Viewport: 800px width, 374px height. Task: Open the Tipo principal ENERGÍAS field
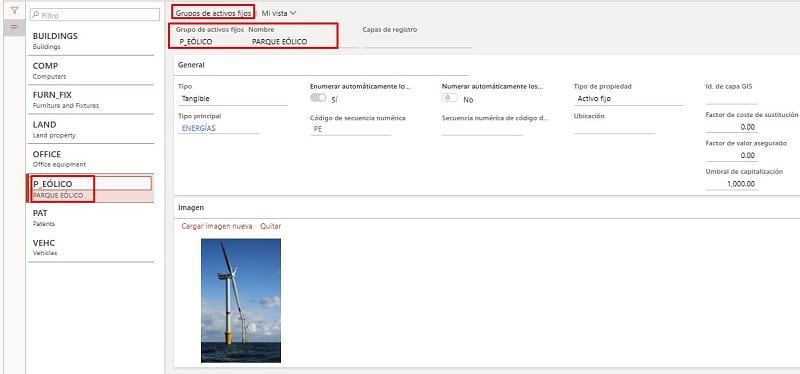pos(218,128)
